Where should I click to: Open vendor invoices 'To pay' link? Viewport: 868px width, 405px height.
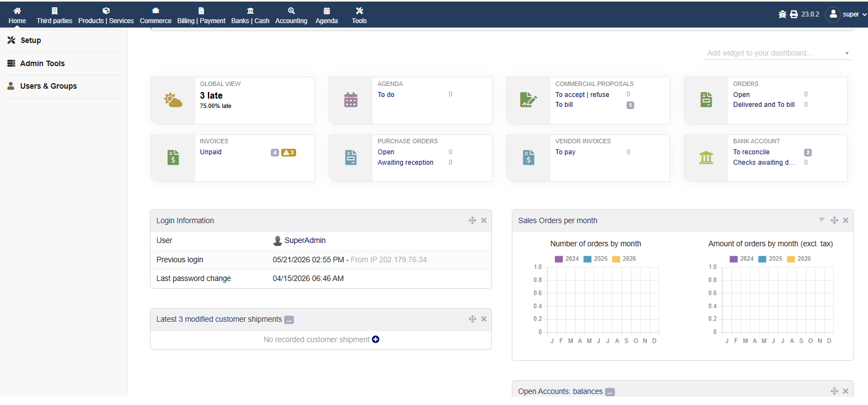click(x=565, y=152)
